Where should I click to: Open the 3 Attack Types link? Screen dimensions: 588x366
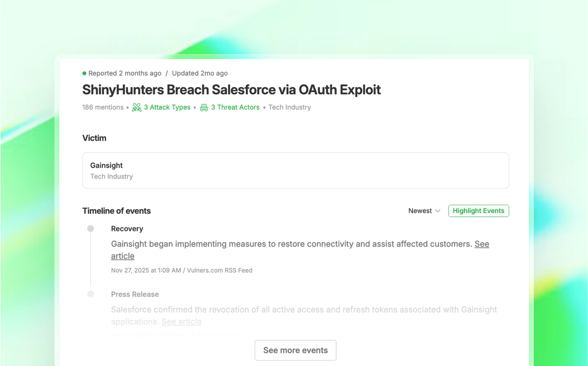[x=167, y=107]
